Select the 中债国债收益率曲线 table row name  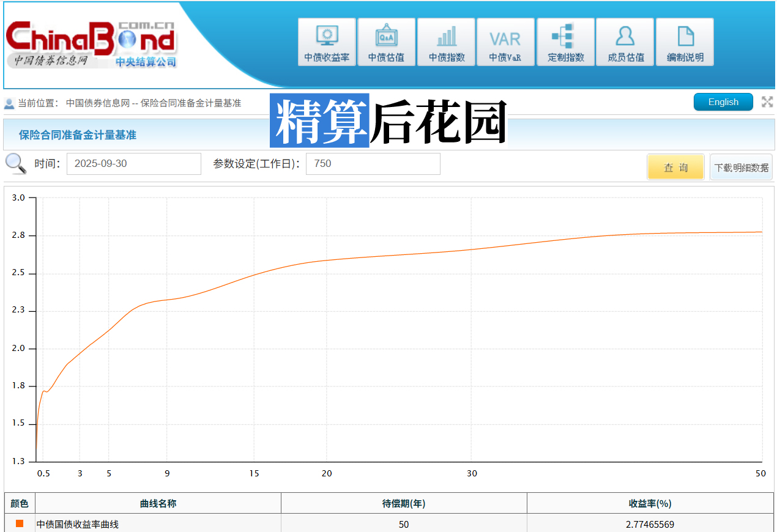click(x=78, y=524)
